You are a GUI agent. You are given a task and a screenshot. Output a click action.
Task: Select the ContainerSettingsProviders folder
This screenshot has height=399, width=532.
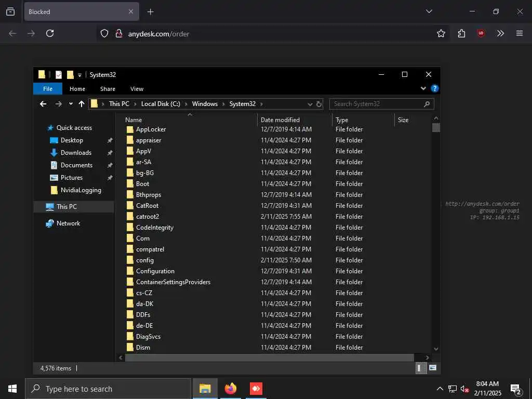[173, 282]
